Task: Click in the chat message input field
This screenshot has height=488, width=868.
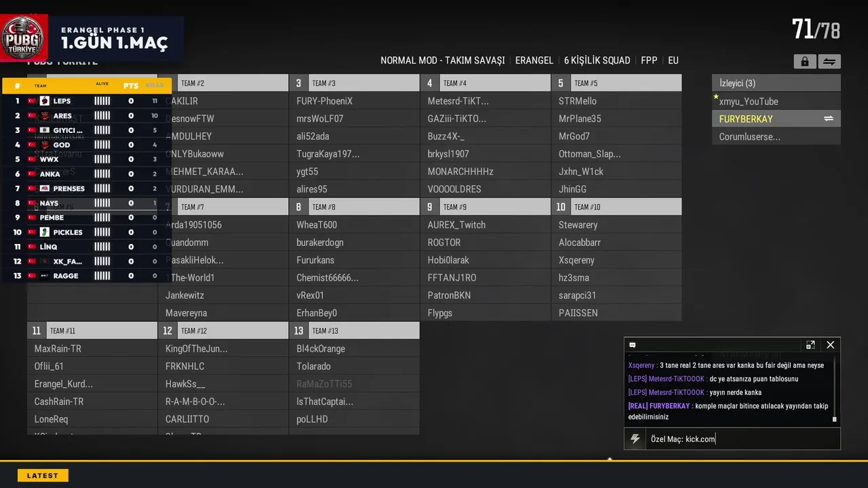Action: tap(743, 439)
